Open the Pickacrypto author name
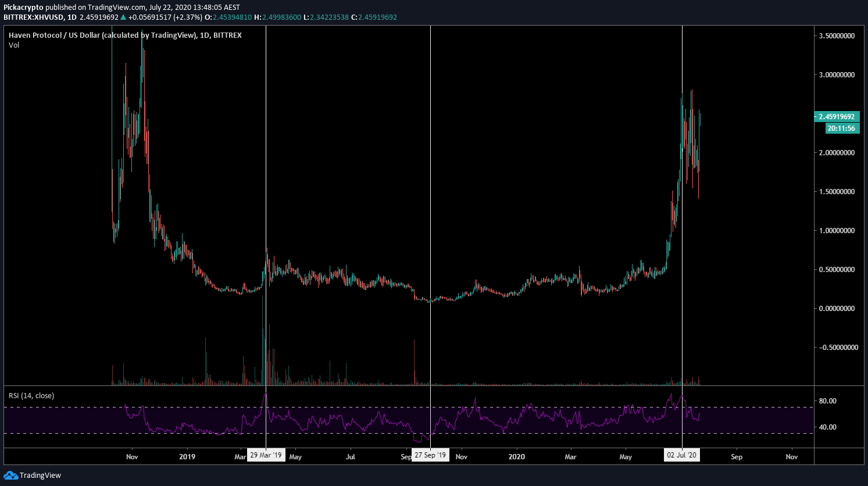 [23, 8]
